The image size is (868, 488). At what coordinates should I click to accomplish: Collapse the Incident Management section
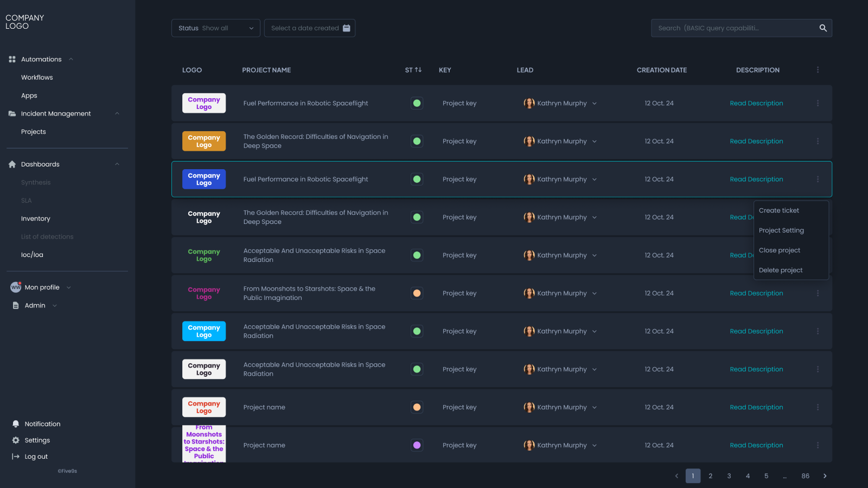pyautogui.click(x=117, y=113)
